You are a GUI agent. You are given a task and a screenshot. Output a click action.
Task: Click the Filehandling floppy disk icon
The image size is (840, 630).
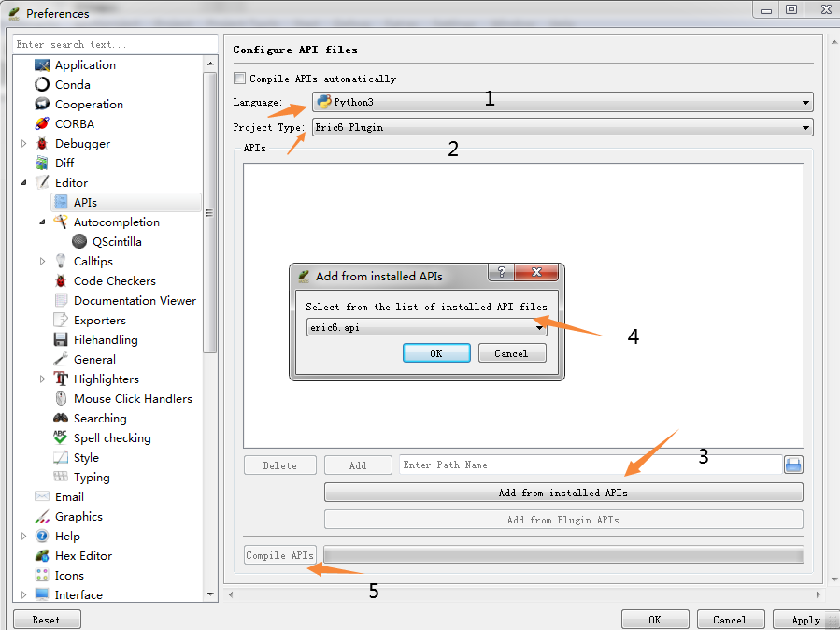(x=61, y=339)
